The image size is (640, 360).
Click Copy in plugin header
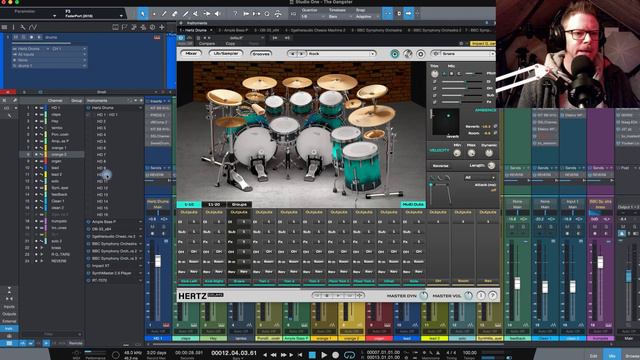(230, 43)
